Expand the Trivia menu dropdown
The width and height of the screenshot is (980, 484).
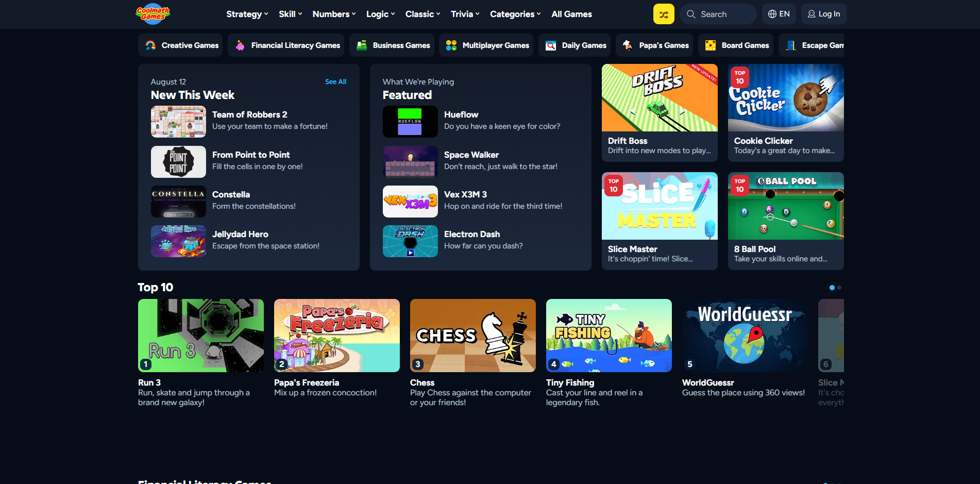click(x=465, y=14)
